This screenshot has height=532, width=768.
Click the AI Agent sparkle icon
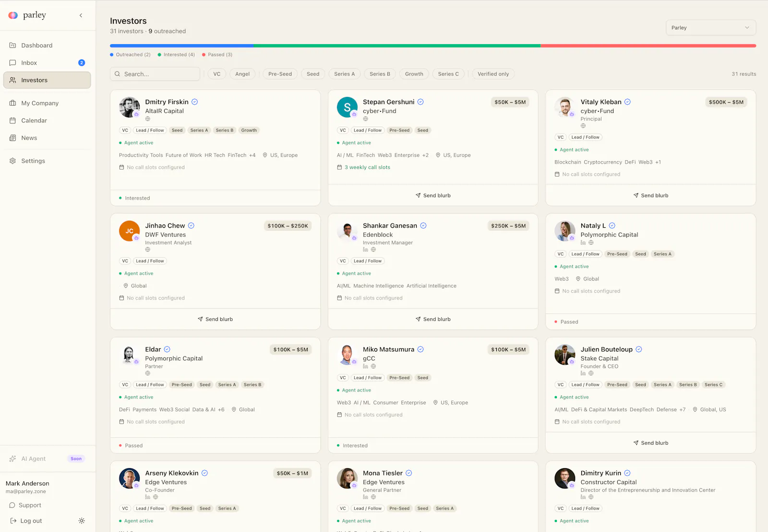tap(12, 459)
